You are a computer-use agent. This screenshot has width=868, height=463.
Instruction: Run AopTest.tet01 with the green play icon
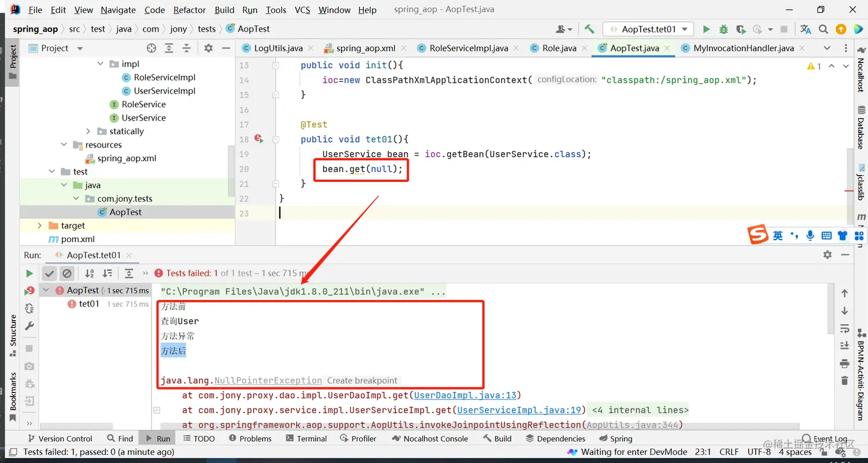pyautogui.click(x=707, y=29)
